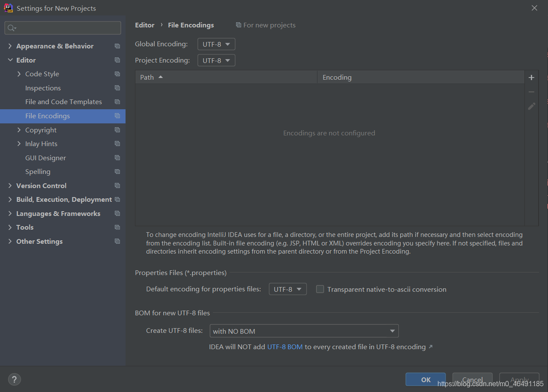
Task: Collapse the Editor section
Action: [x=10, y=60]
